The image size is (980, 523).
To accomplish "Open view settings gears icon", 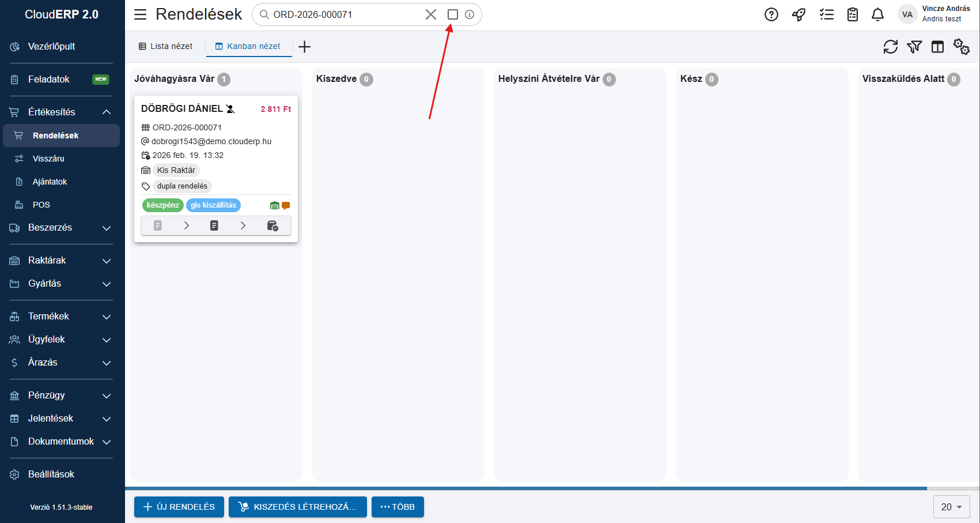I will pos(961,47).
